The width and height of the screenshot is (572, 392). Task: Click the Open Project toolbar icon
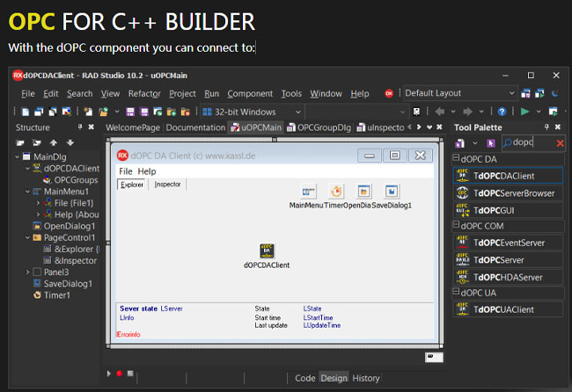point(104,112)
